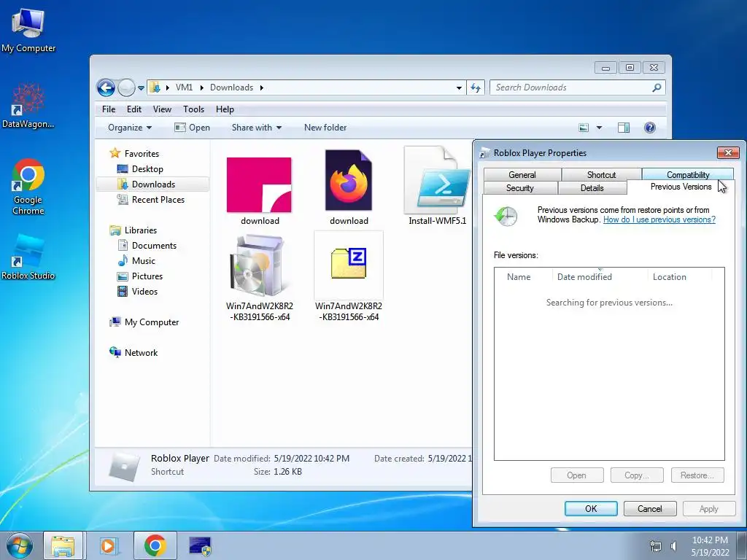The image size is (747, 560).
Task: Select My Computer in the navigation pane
Action: pyautogui.click(x=152, y=322)
